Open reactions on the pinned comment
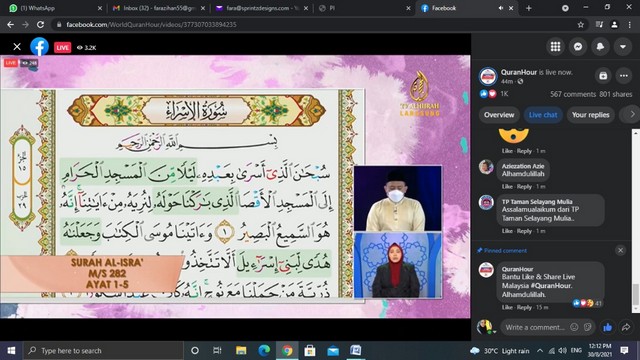 [587, 303]
